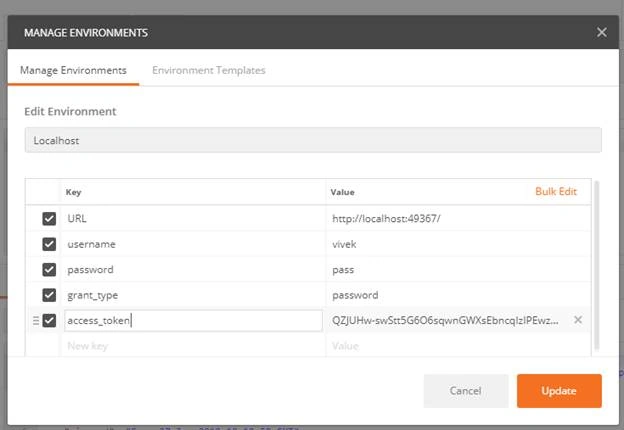This screenshot has width=624, height=430.
Task: Click the variables table scrollbar
Action: coord(597,265)
